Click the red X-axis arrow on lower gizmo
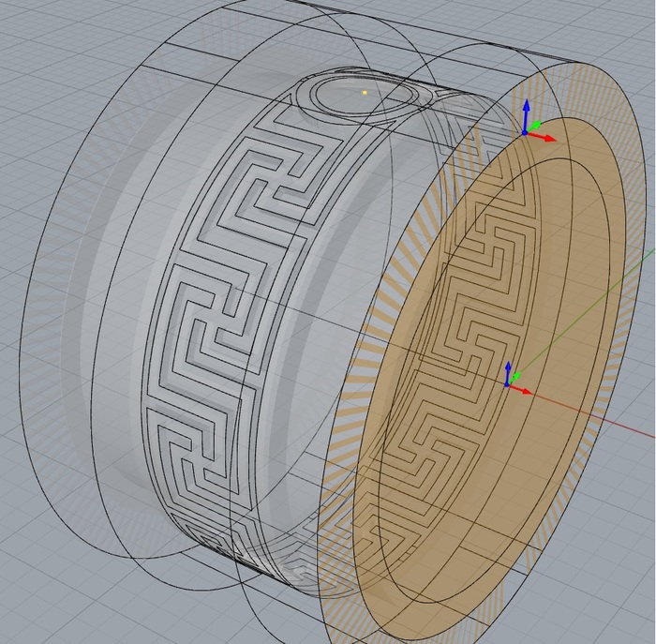This screenshot has width=656, height=644. click(525, 389)
